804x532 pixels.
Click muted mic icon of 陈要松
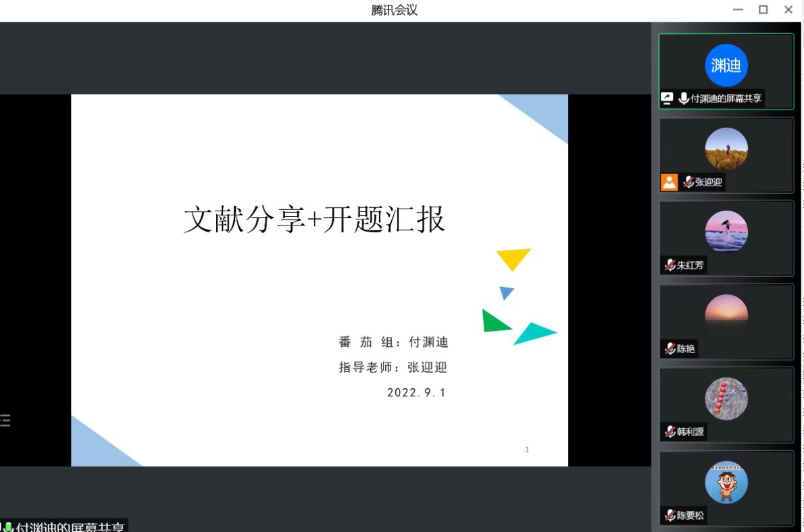click(670, 515)
